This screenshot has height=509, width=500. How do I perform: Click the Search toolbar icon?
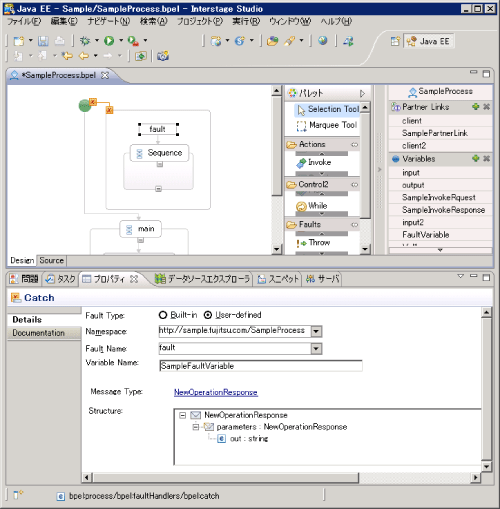pos(290,41)
